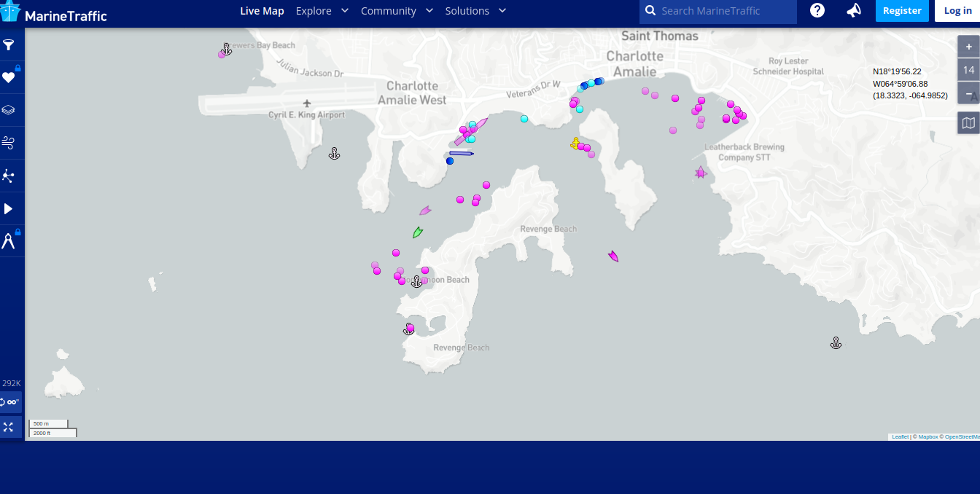Select the anchor marker at Brewers Bay Beach
980x494 pixels.
[x=226, y=49]
